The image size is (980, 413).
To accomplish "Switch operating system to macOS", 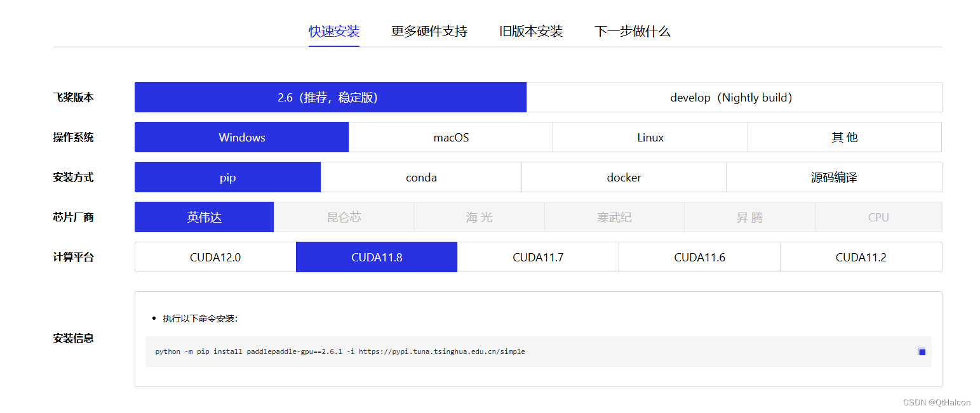I will (451, 137).
